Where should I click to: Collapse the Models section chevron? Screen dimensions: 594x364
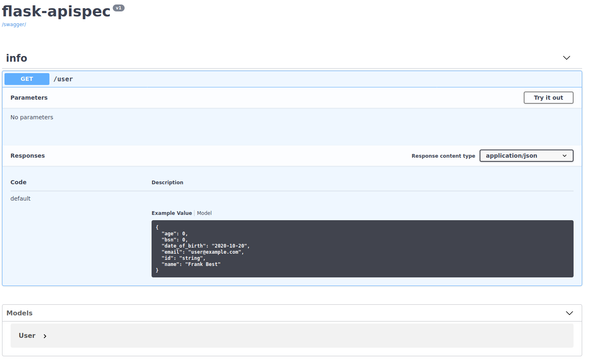coord(569,313)
